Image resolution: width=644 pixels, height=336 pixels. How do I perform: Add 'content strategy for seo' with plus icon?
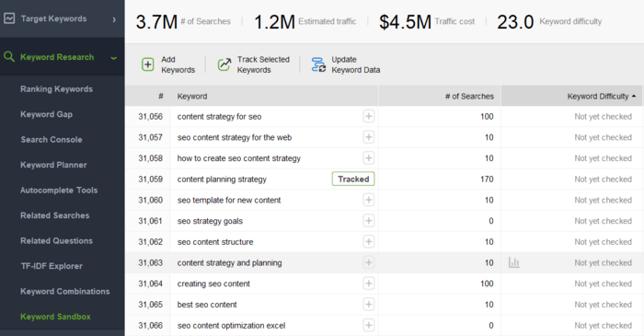[x=368, y=116]
